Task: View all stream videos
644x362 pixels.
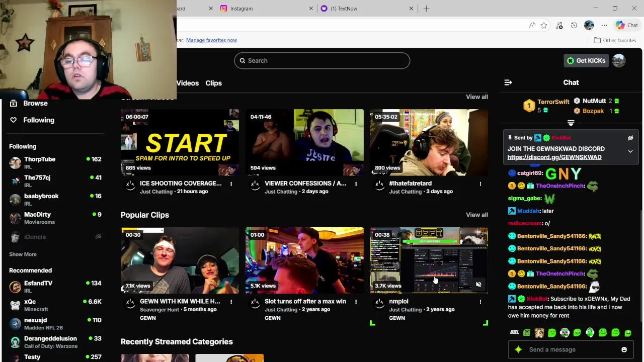Action: point(477,97)
